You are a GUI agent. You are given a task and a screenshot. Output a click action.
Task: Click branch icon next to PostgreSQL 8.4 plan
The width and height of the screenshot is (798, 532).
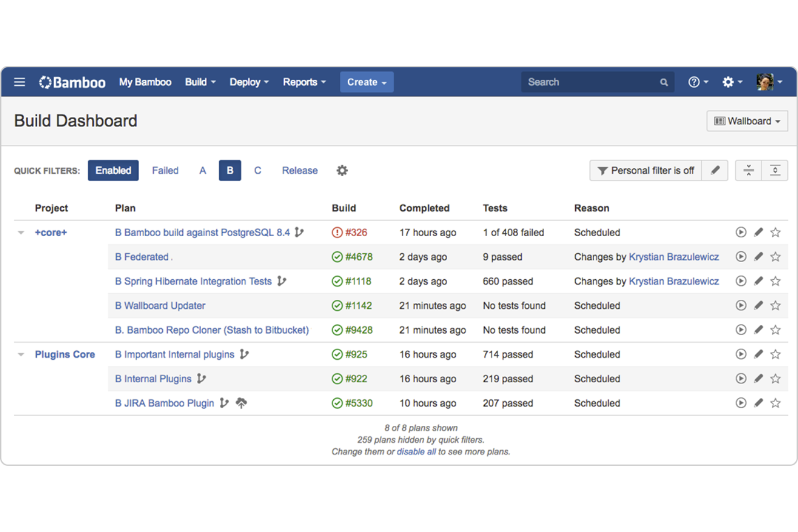pos(299,232)
